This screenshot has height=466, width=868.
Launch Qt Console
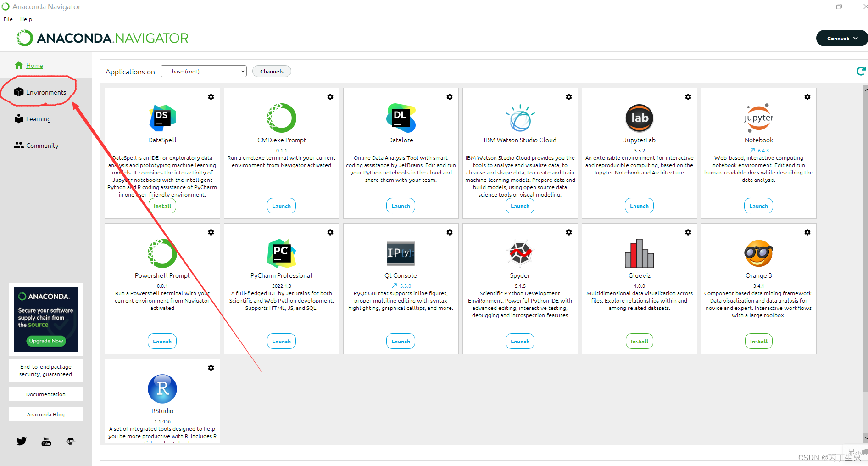[401, 342]
